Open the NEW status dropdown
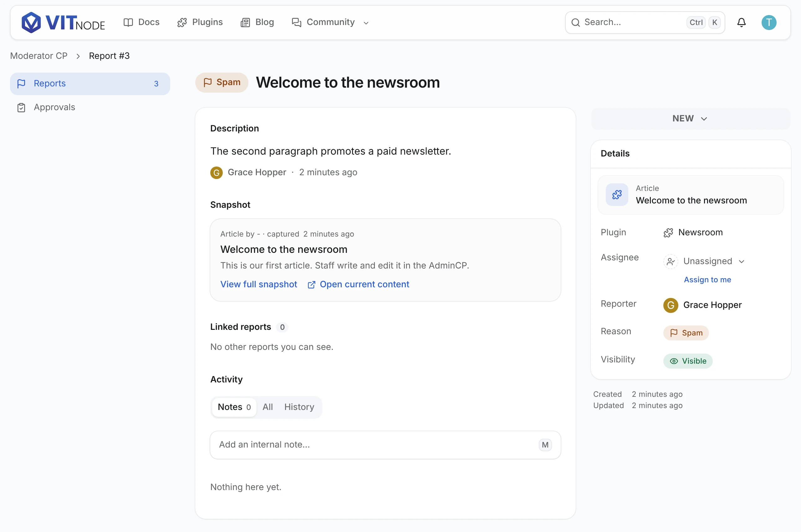The width and height of the screenshot is (801, 532). click(691, 118)
